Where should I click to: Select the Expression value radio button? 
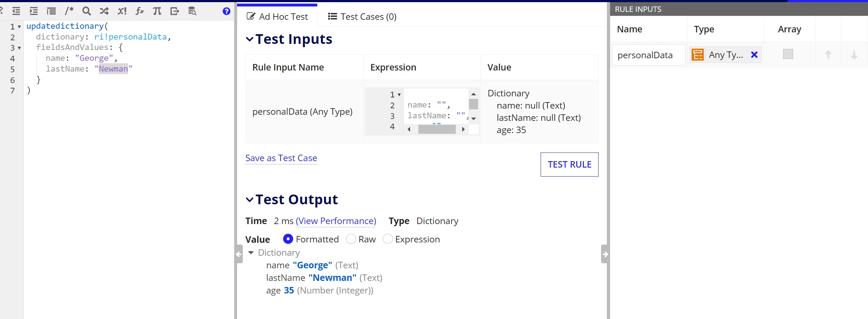387,239
